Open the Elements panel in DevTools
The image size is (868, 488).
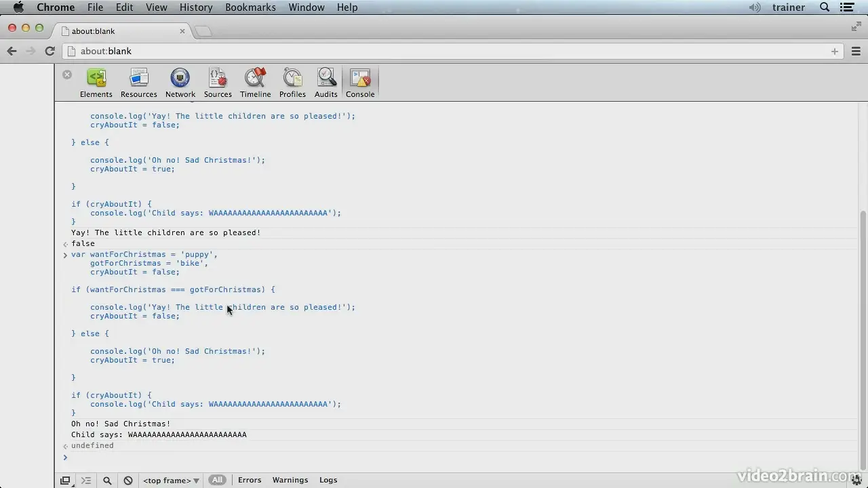point(96,83)
